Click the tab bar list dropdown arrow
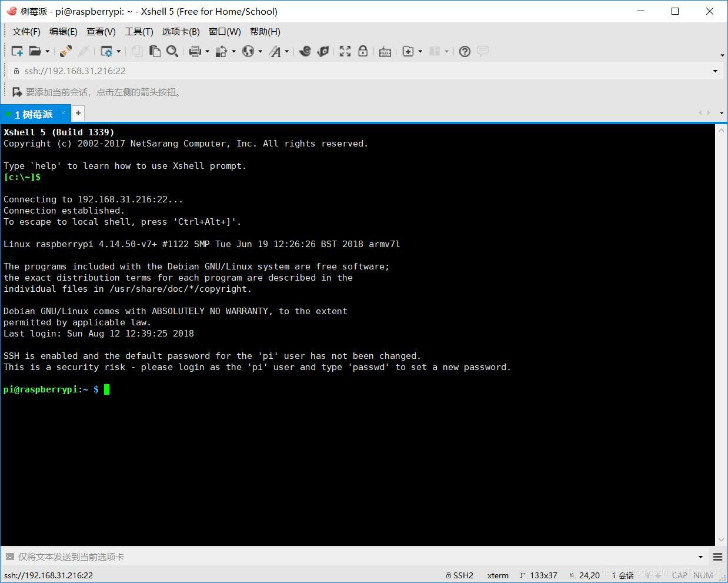 coord(722,112)
